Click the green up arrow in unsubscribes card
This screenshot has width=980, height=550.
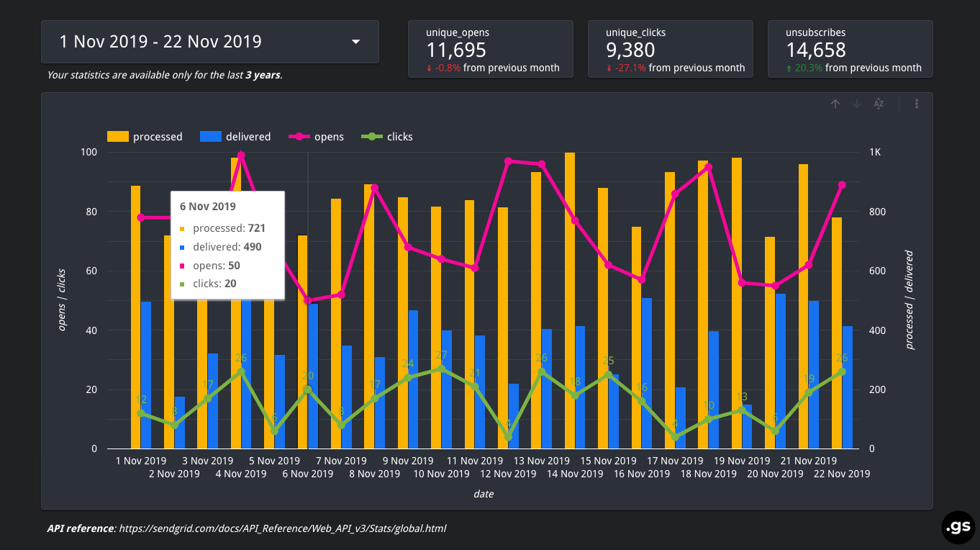click(789, 68)
